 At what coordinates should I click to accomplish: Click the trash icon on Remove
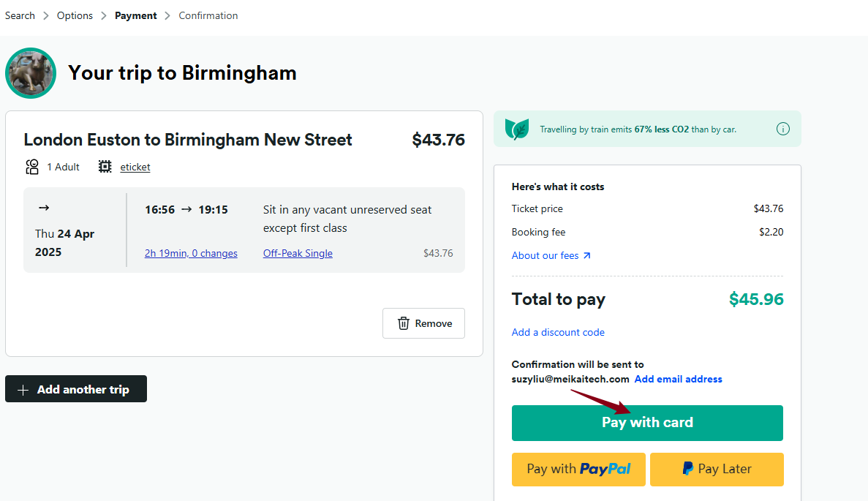tap(403, 323)
